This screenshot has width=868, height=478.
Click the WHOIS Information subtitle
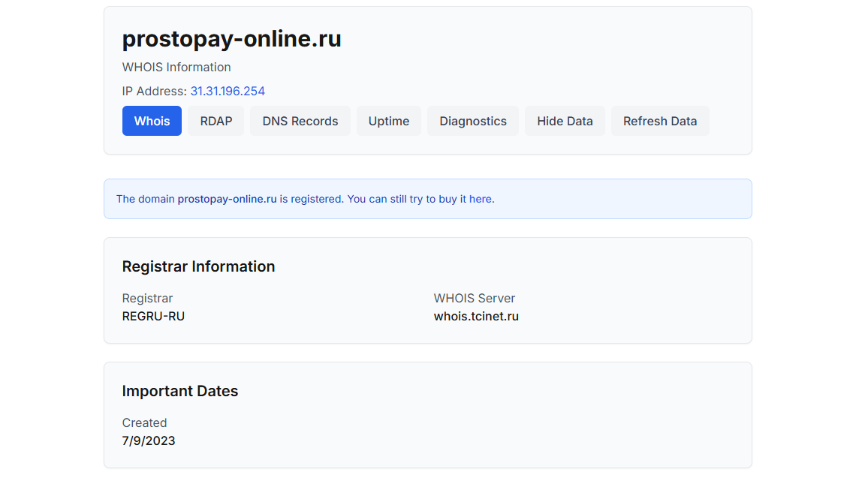176,68
